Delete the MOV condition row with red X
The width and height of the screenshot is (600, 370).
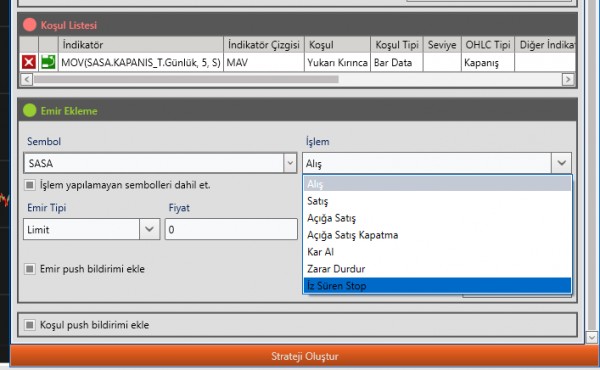point(29,62)
